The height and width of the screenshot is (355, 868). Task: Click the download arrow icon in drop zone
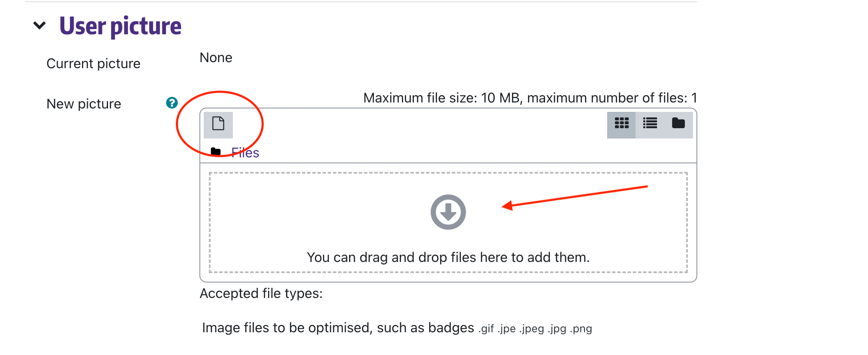(x=448, y=212)
